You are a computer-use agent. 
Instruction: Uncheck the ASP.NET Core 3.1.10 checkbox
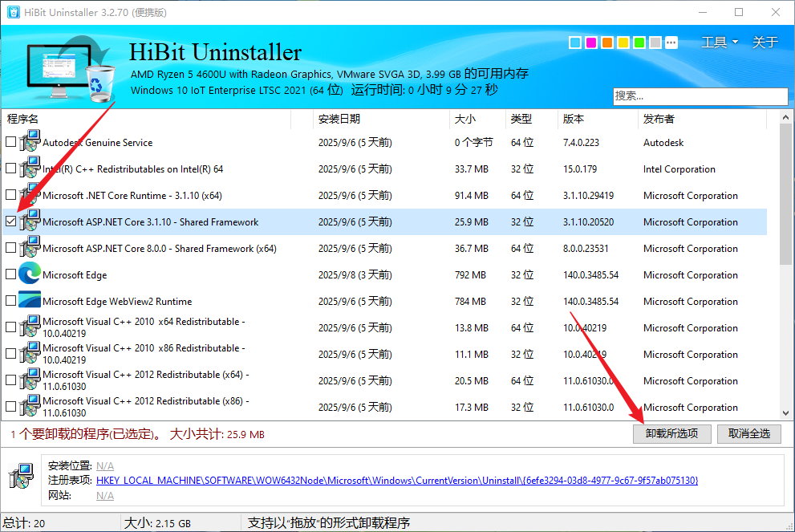pos(10,221)
